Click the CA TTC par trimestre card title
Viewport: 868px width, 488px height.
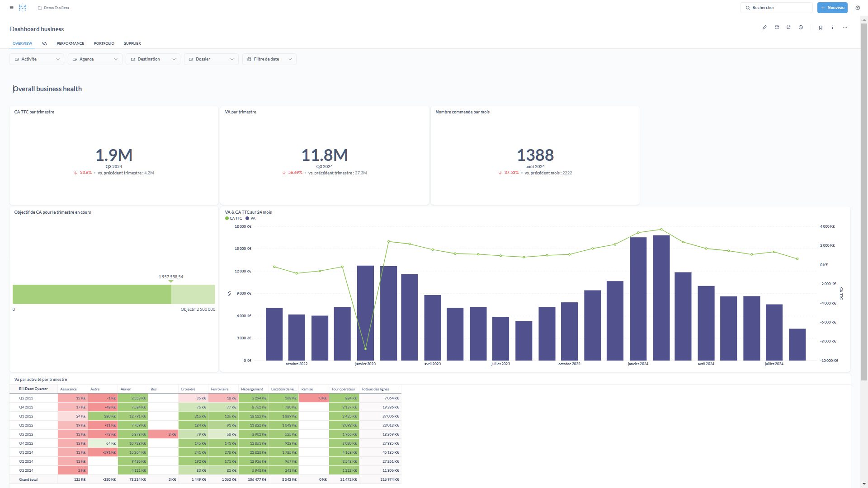coord(34,112)
